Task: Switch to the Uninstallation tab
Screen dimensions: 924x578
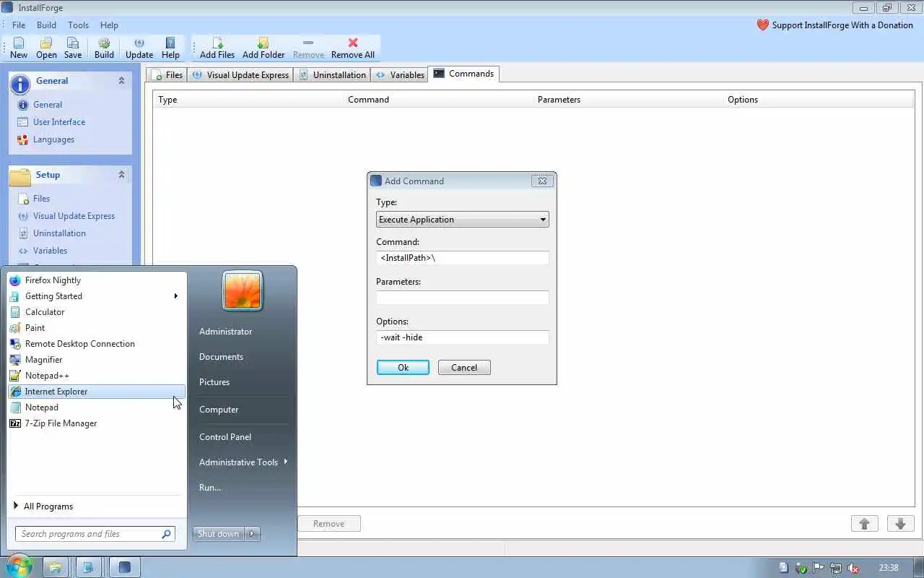Action: pyautogui.click(x=332, y=75)
